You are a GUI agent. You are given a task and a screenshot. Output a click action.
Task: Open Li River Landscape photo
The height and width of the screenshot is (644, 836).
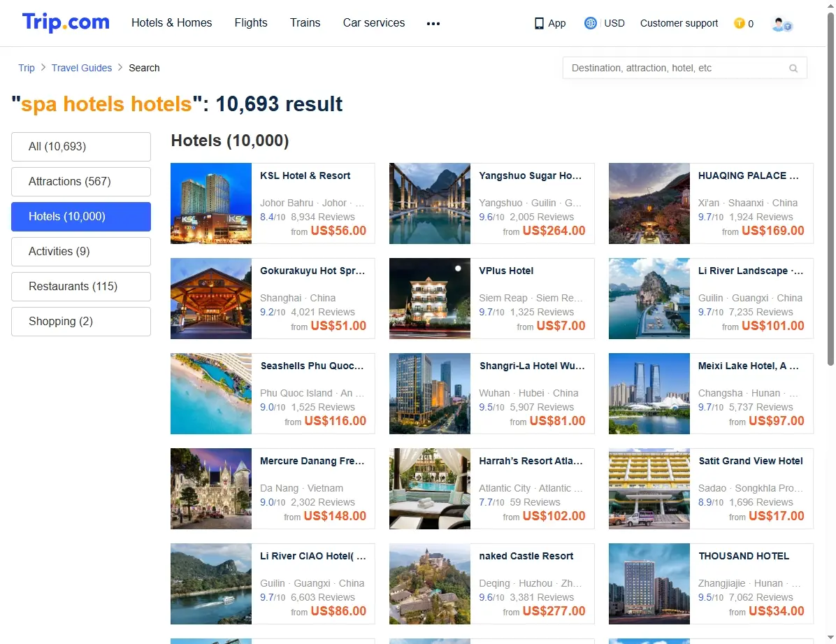[x=649, y=299]
